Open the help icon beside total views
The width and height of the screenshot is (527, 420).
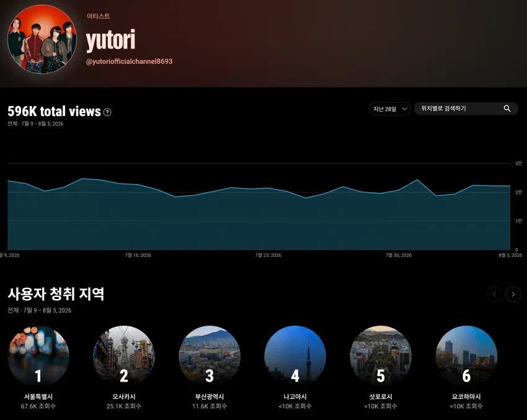(x=107, y=112)
